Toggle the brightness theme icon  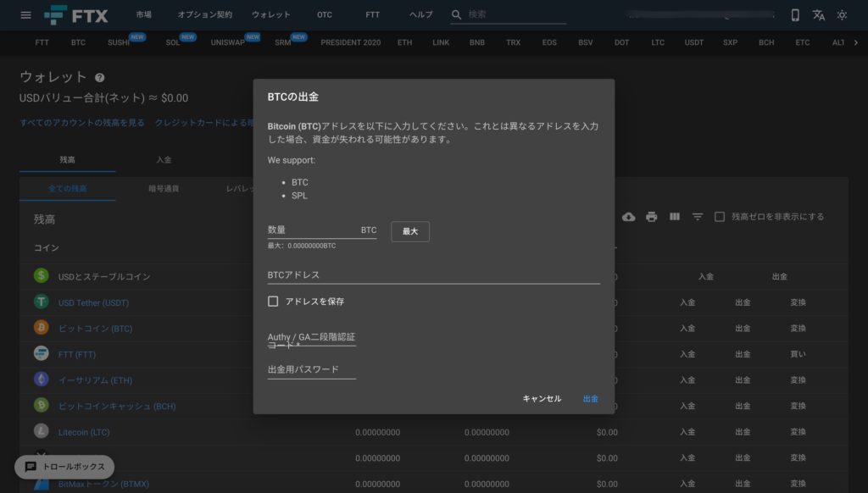842,15
